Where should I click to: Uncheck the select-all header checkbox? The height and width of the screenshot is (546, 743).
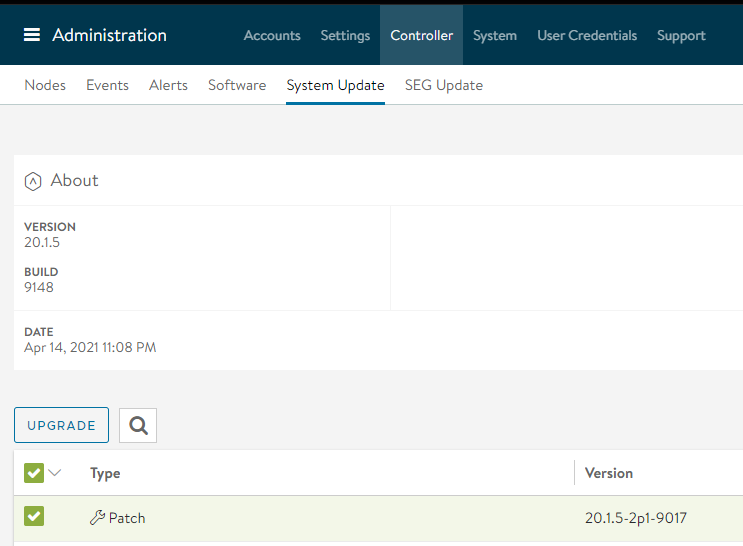34,473
